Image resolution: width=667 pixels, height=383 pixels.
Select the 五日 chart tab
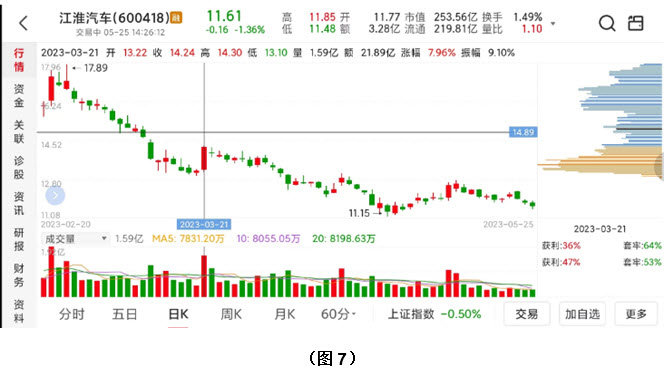pyautogui.click(x=125, y=314)
